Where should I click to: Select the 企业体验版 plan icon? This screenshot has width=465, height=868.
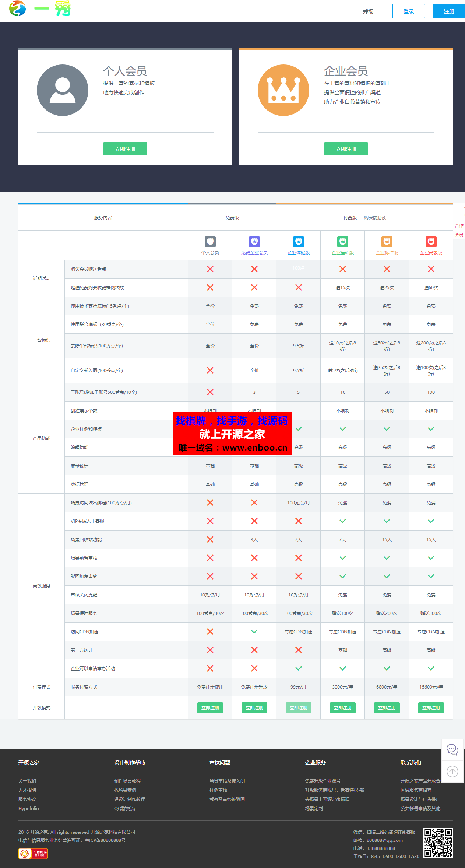[299, 242]
